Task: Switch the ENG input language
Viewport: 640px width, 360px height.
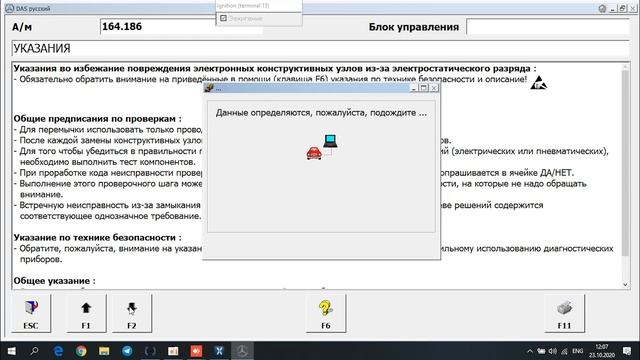Action: click(578, 351)
